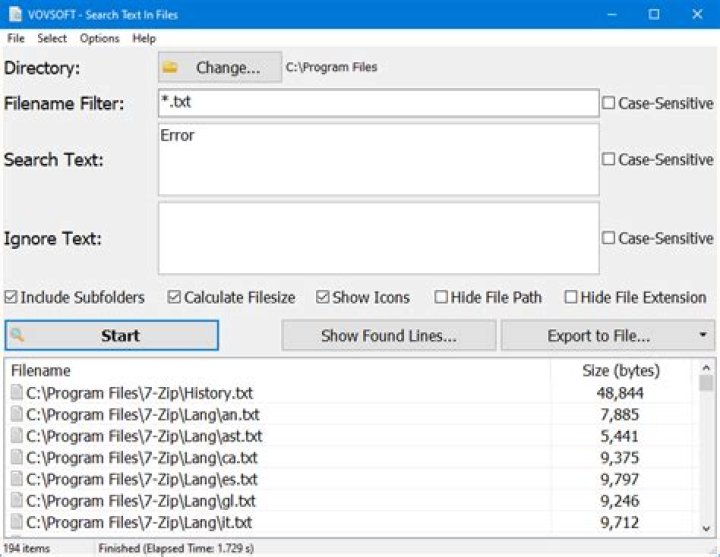The height and width of the screenshot is (557, 720).
Task: Click the C:\Program Files directory path text
Action: (x=332, y=67)
